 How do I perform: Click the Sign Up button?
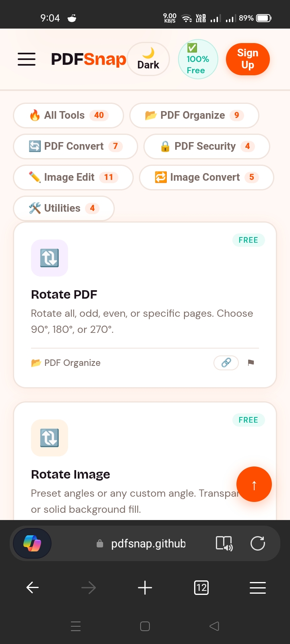pyautogui.click(x=248, y=59)
